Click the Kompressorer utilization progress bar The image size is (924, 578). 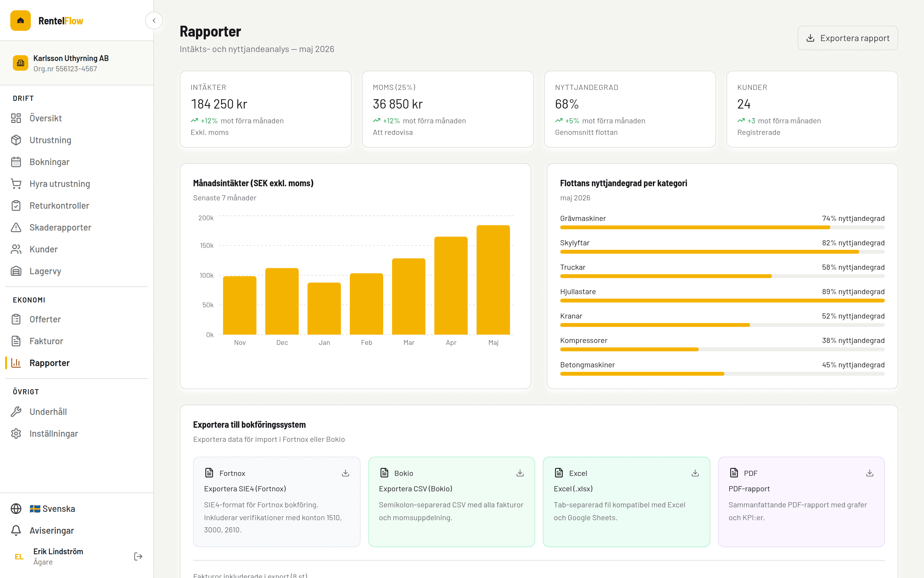(x=722, y=349)
